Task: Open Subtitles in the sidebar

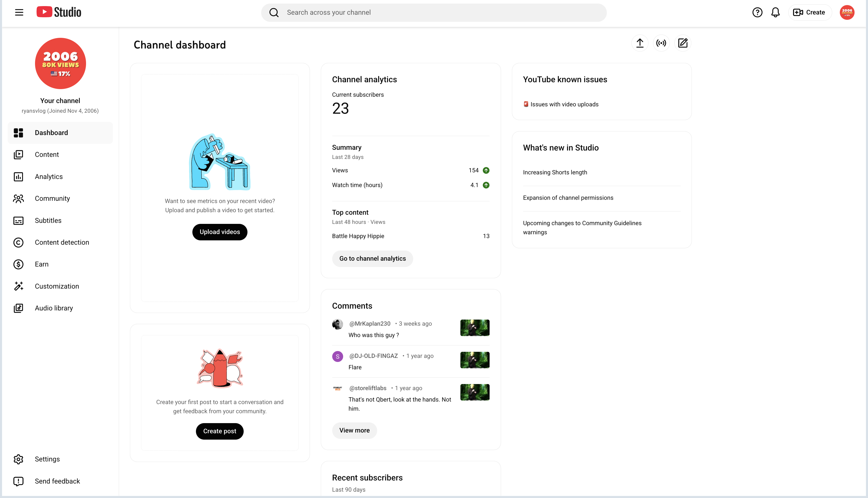Action: click(x=60, y=221)
